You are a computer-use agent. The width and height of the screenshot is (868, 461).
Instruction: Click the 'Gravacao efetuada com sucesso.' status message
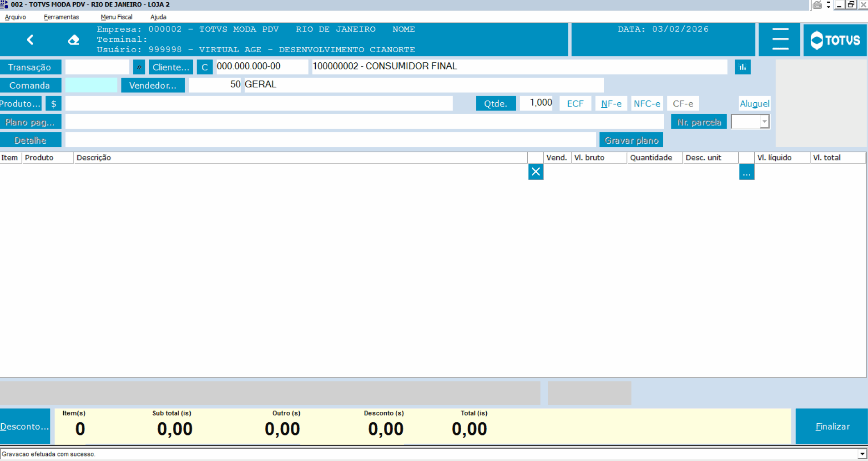49,454
